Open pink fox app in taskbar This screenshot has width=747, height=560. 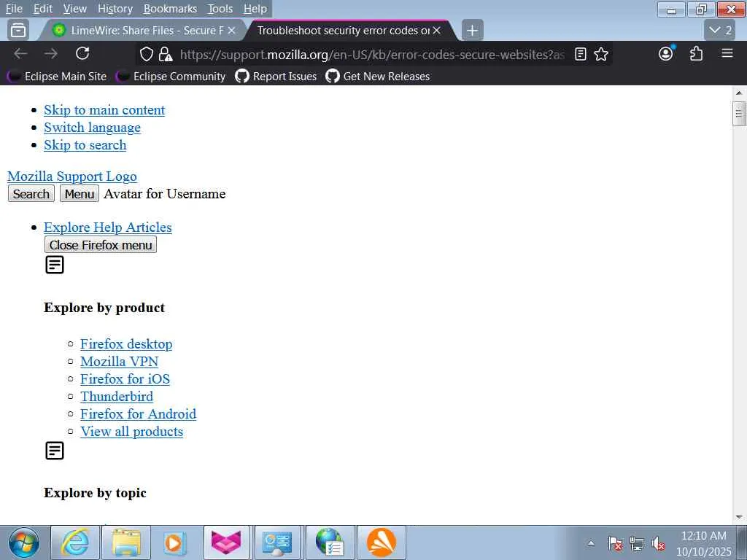coord(226,542)
